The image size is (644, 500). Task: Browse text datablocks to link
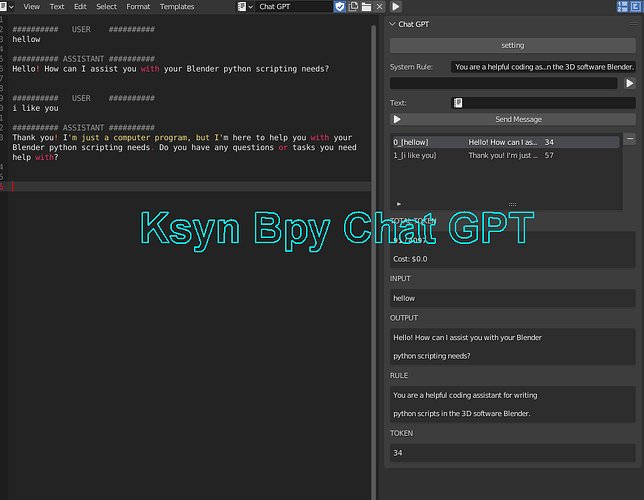click(x=245, y=7)
